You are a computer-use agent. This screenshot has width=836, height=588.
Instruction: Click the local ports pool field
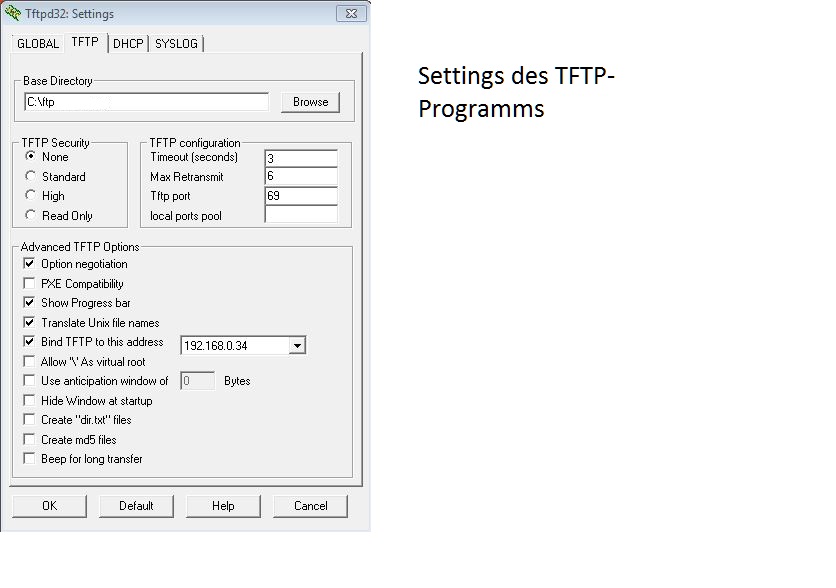(x=301, y=215)
